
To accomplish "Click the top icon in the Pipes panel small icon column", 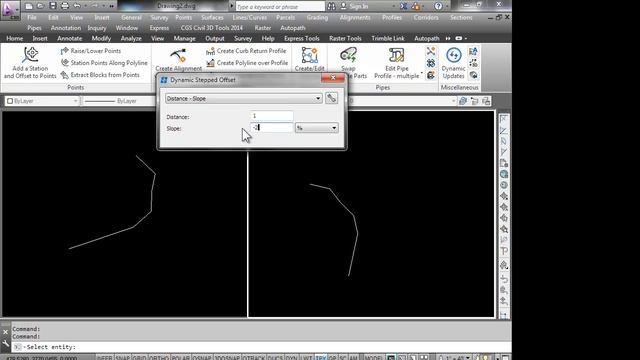I will coord(431,51).
